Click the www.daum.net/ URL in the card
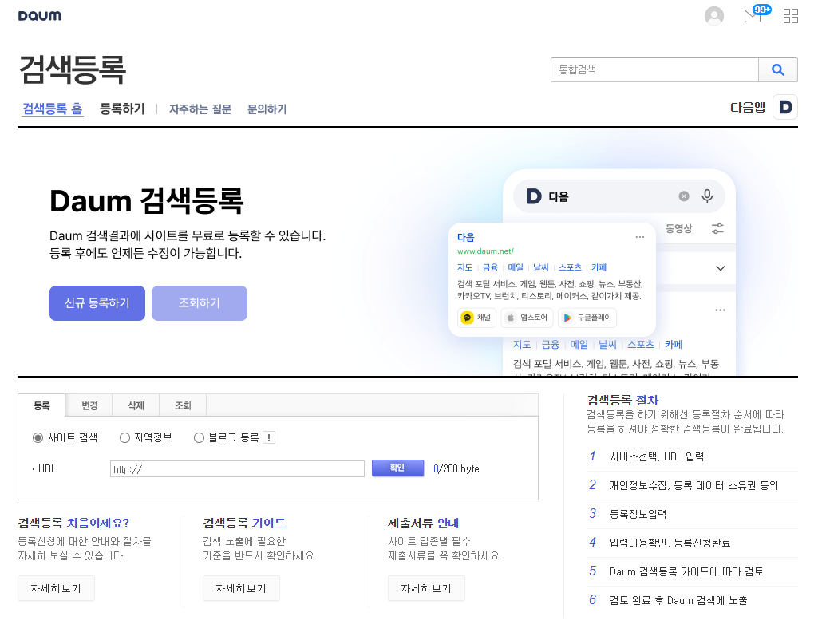Image resolution: width=814 pixels, height=644 pixels. coord(485,251)
